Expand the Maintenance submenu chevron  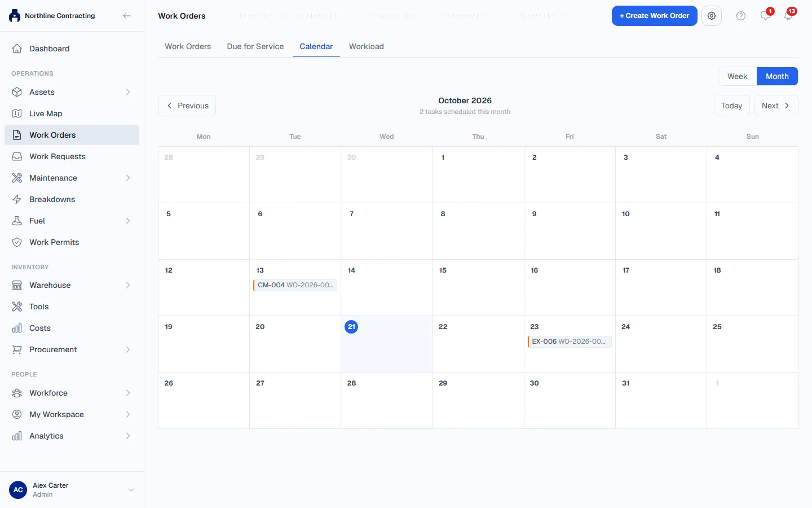coord(128,178)
